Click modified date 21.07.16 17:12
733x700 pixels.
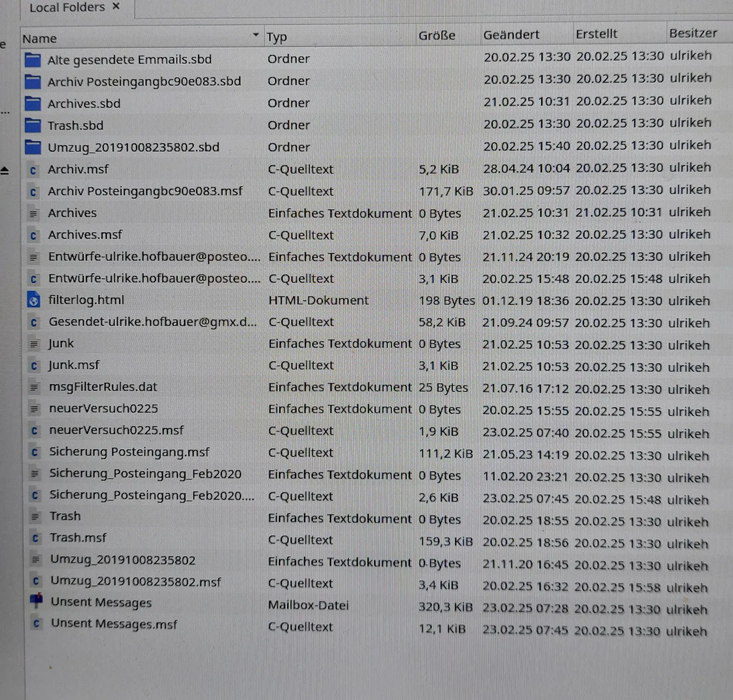click(525, 389)
